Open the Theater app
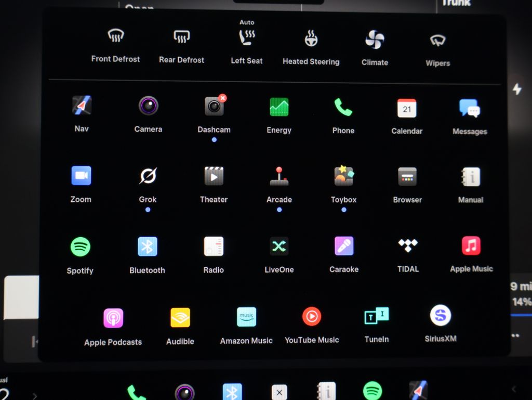 (214, 176)
